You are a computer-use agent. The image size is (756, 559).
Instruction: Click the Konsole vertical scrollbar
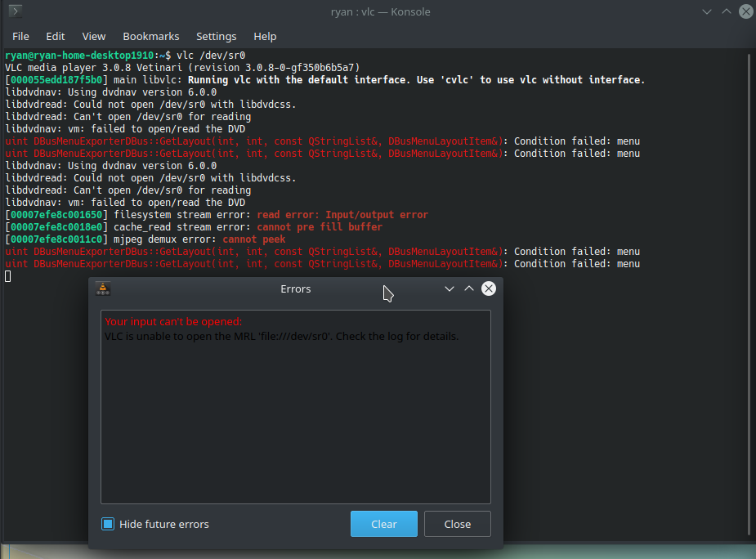(749, 294)
